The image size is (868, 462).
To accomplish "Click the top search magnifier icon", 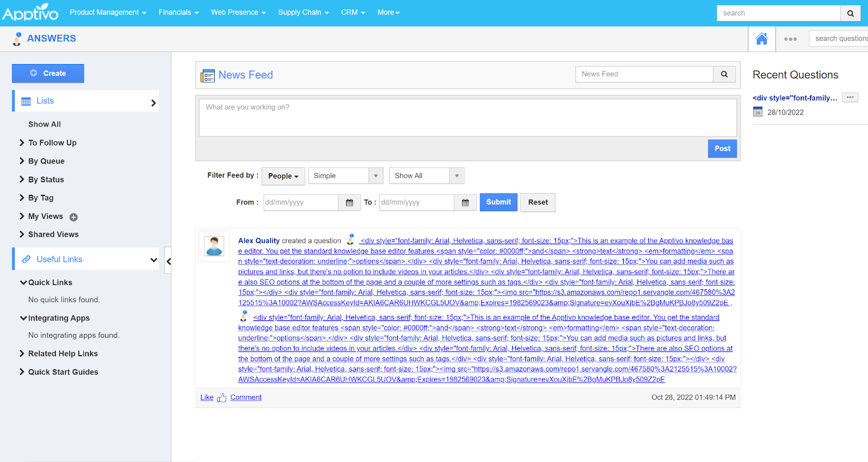I will click(851, 13).
